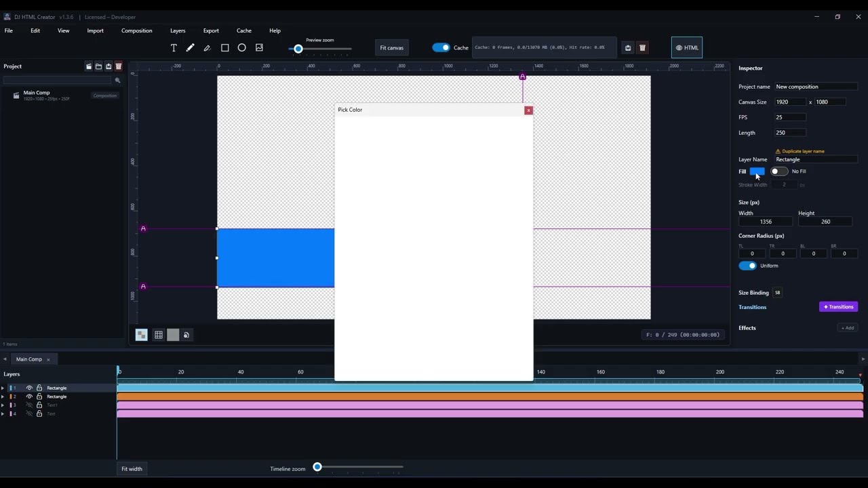Select the Image import tool
Viewport: 868px width, 488px height.
(x=259, y=47)
